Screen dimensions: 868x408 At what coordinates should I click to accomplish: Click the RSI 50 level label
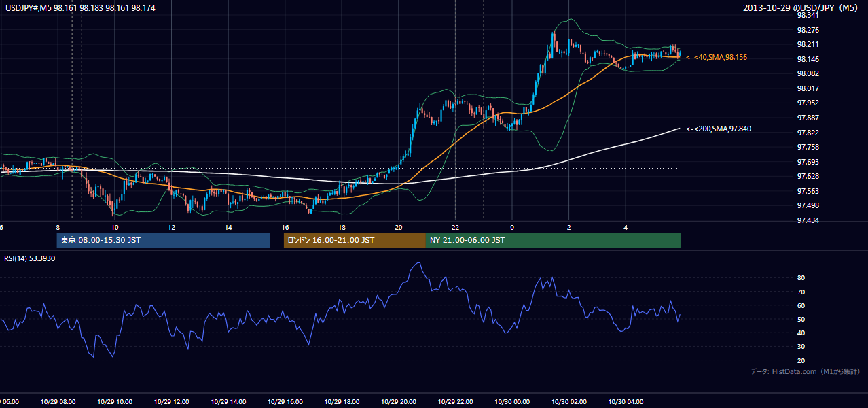(x=801, y=319)
